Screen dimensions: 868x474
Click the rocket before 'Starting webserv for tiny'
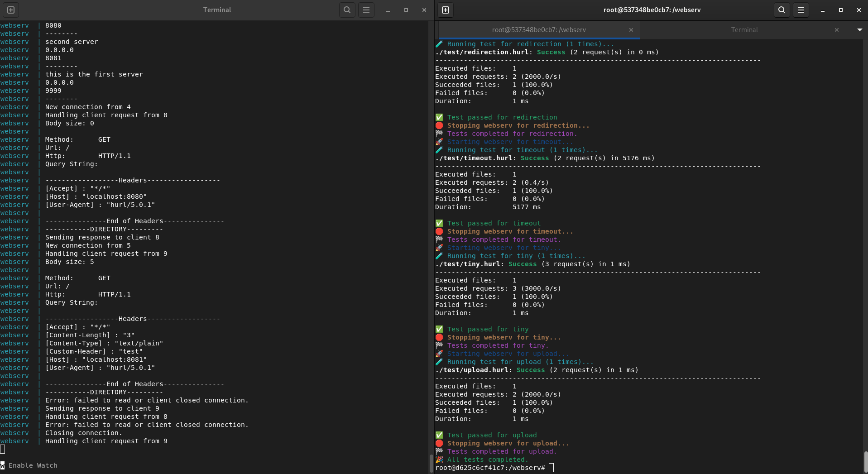(439, 248)
